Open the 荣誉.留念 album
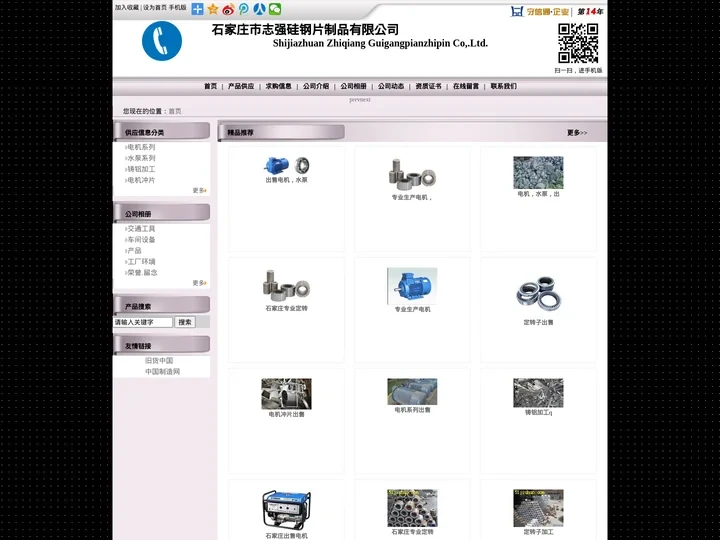This screenshot has height=540, width=720. point(142,273)
